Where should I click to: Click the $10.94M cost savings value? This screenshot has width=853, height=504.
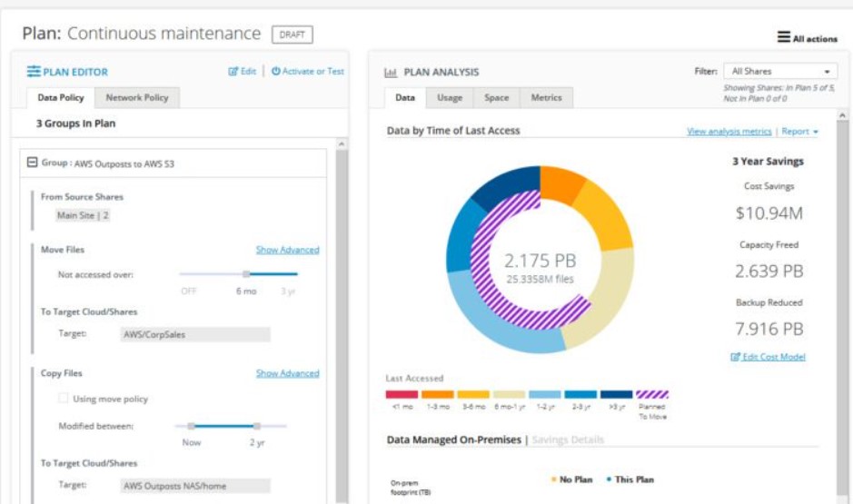[769, 213]
